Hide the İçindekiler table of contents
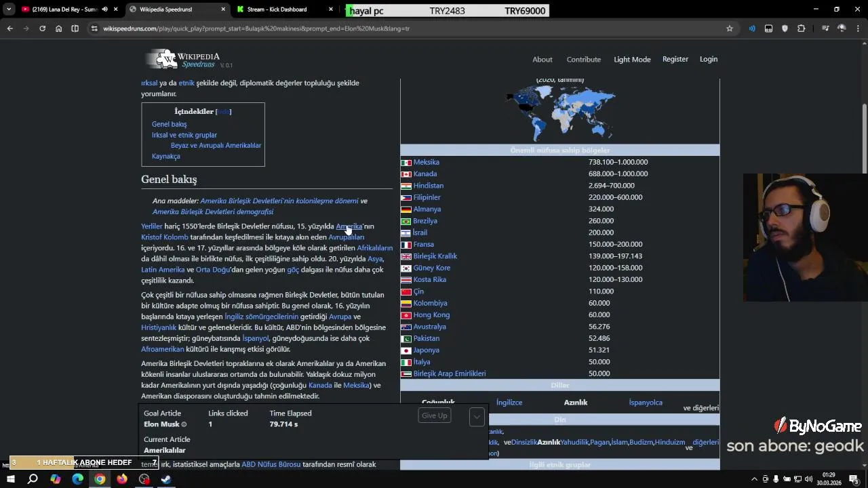 (x=223, y=111)
